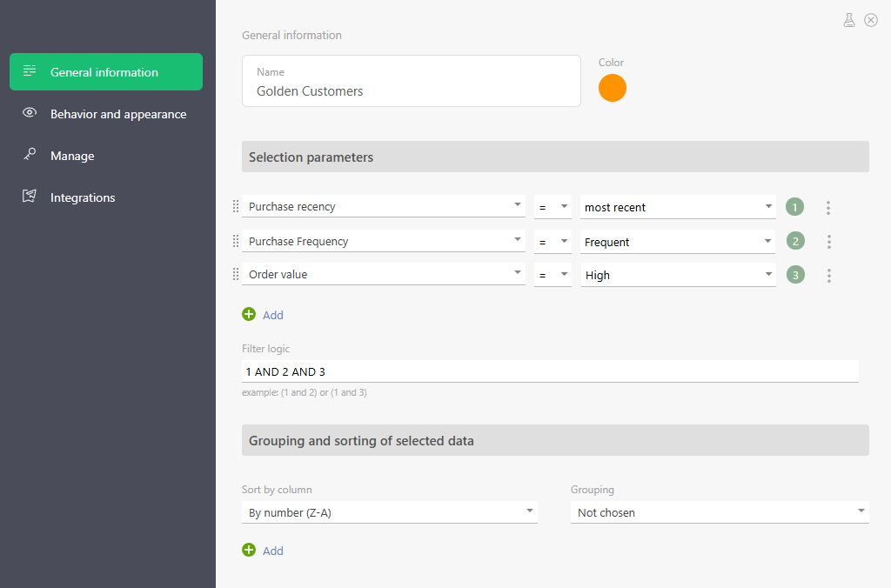This screenshot has height=588, width=891.
Task: Click the 'Filter logic' label
Action: click(265, 349)
